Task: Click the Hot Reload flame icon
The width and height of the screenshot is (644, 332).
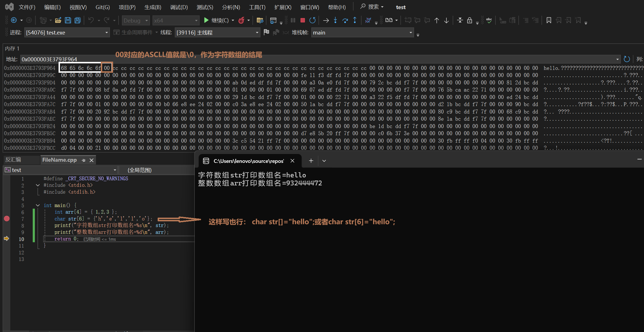Action: point(241,20)
